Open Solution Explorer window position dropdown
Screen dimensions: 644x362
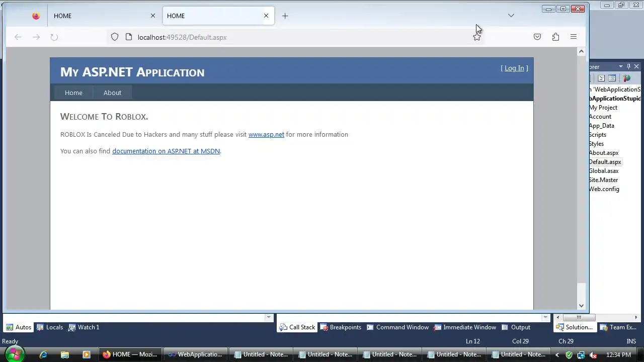click(620, 66)
